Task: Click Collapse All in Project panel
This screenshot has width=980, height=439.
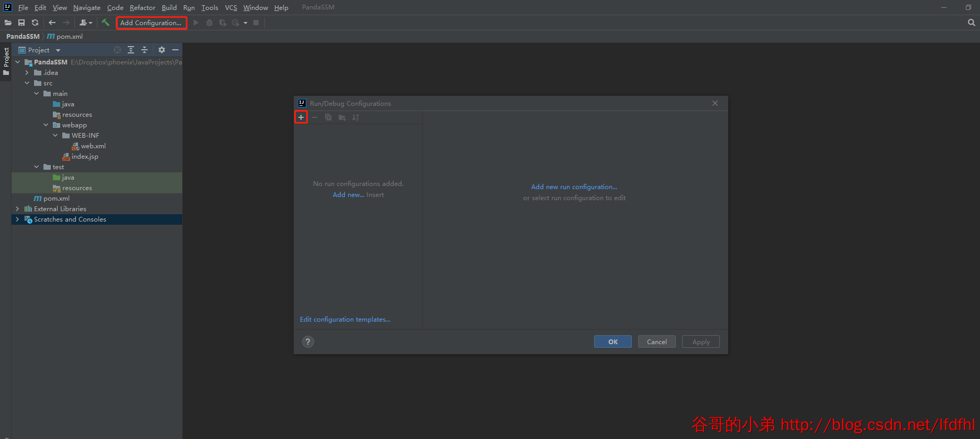Action: 144,50
